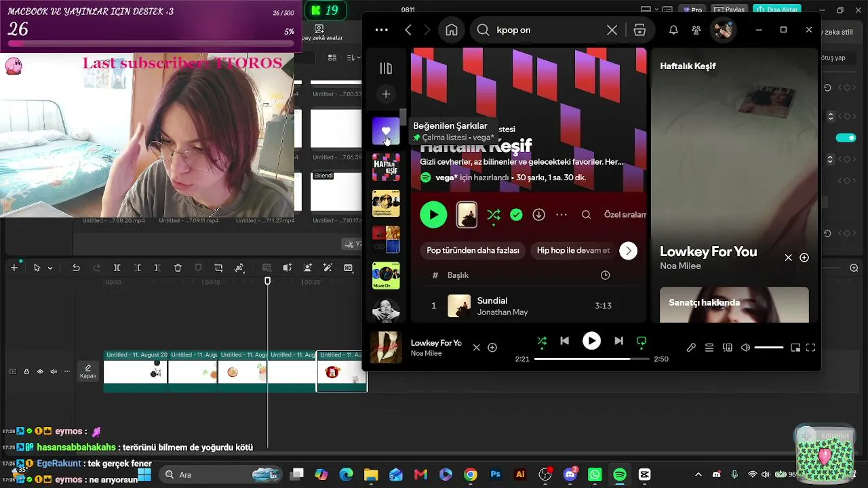Open the Spotify three-dot main menu
The height and width of the screenshot is (488, 868).
pyautogui.click(x=382, y=30)
